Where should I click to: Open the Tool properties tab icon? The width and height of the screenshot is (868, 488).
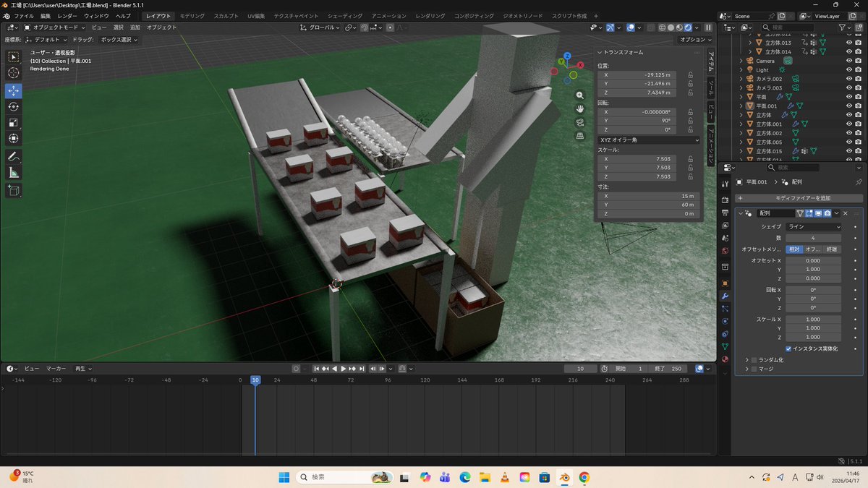tap(725, 184)
